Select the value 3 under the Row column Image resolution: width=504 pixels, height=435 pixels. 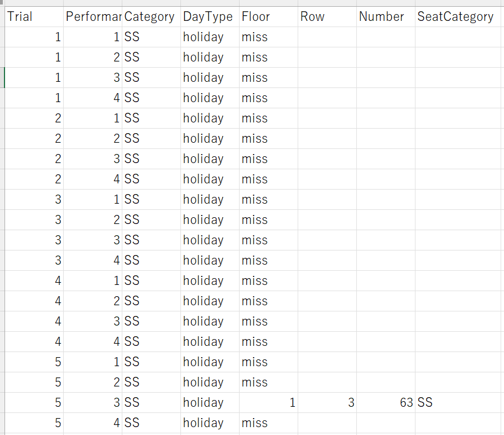click(327, 403)
